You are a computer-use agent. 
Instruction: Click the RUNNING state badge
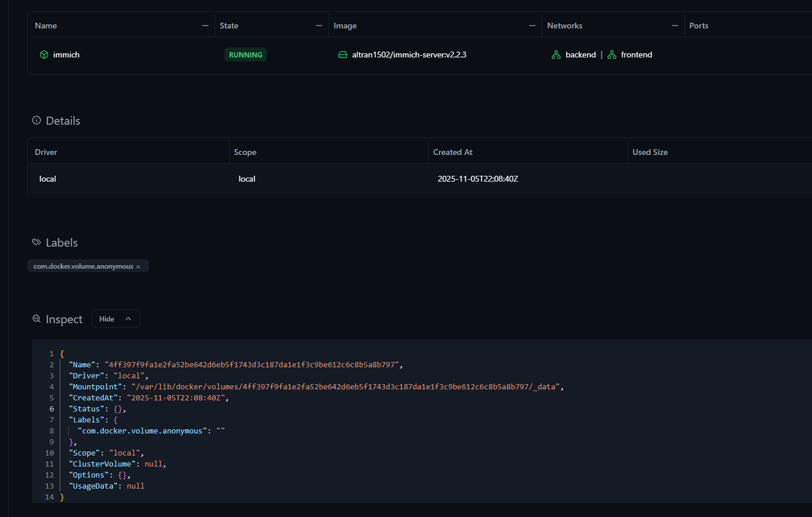(245, 55)
